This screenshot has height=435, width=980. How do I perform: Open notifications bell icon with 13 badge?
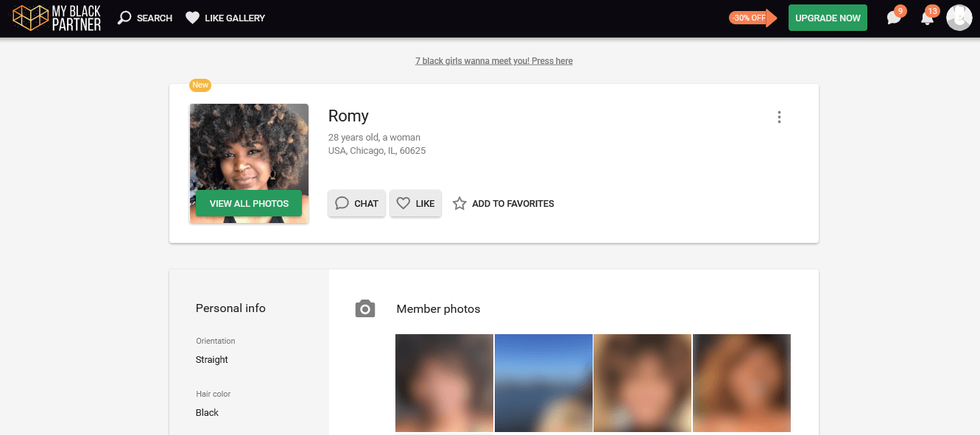[928, 17]
